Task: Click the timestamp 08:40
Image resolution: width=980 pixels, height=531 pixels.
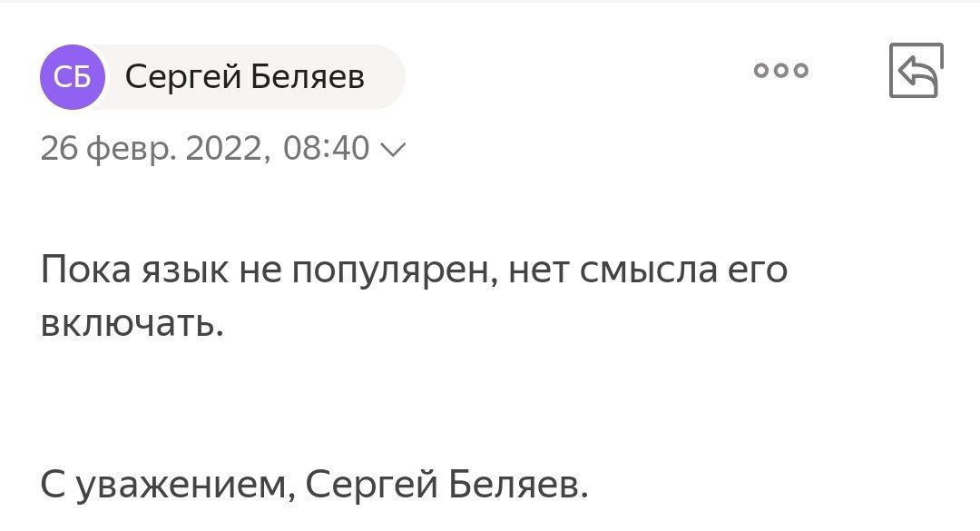Action: pyautogui.click(x=327, y=147)
